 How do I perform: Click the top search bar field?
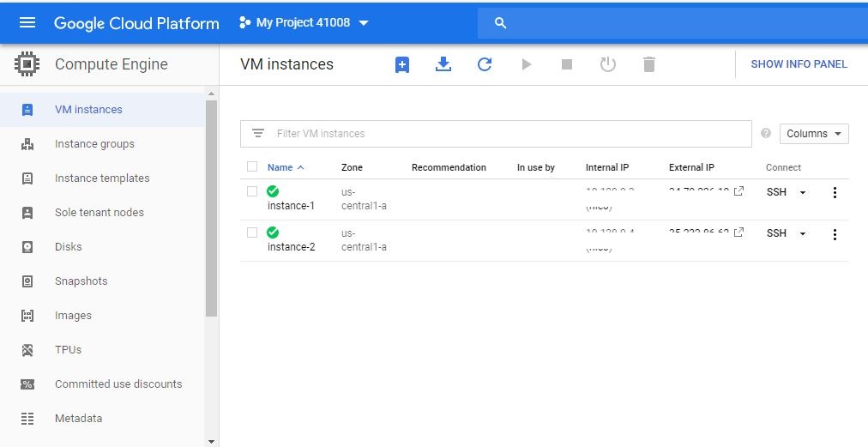coord(672,23)
